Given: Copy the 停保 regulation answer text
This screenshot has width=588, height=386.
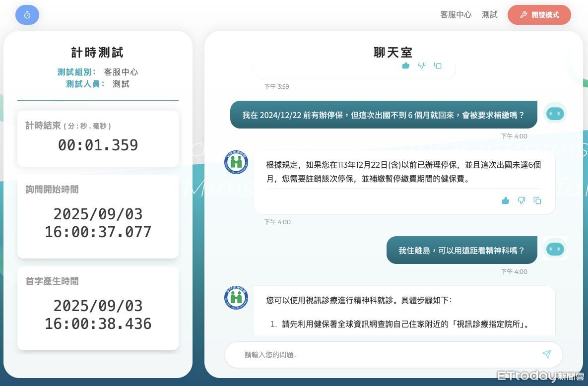Looking at the screenshot, I should pyautogui.click(x=537, y=200).
